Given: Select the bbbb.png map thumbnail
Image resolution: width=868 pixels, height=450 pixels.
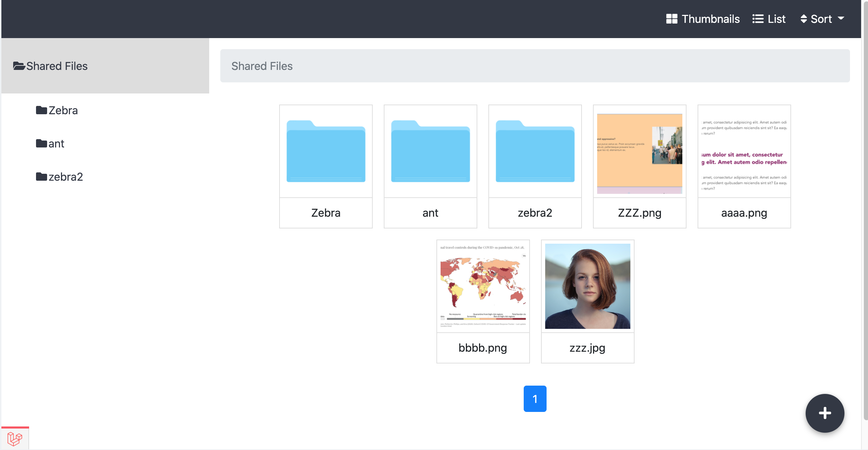Looking at the screenshot, I should (483, 286).
